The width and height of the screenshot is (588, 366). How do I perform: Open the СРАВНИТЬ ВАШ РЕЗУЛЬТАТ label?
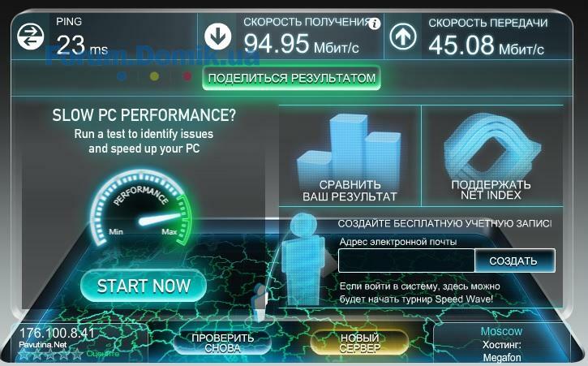350,191
